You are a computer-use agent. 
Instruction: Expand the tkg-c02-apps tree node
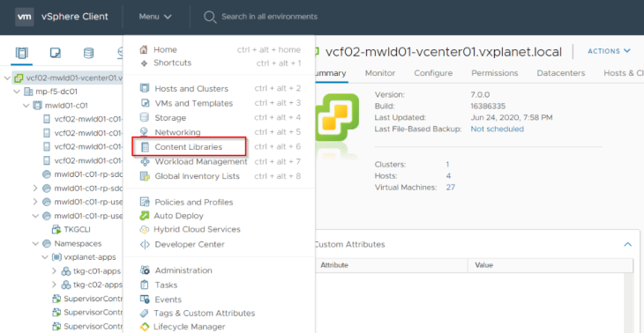click(x=54, y=285)
